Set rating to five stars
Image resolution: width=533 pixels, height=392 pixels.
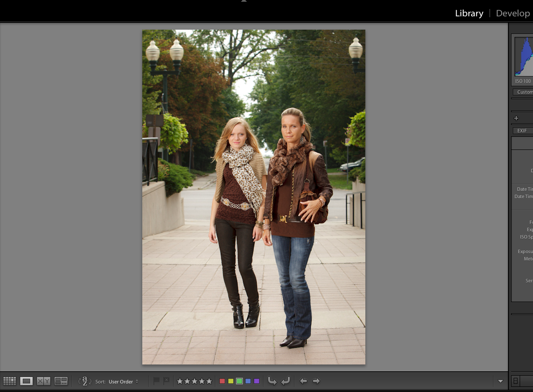pos(209,381)
